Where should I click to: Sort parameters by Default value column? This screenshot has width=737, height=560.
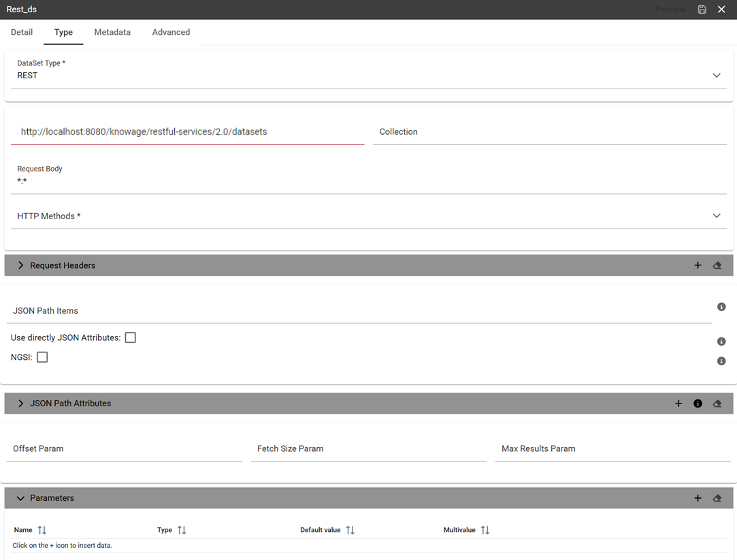(x=350, y=530)
